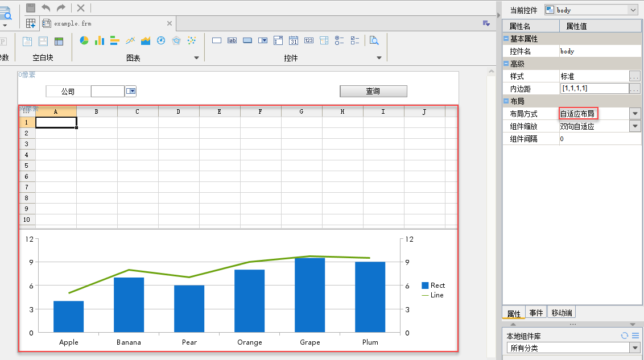Collapse the 基本属性 section

[506, 39]
